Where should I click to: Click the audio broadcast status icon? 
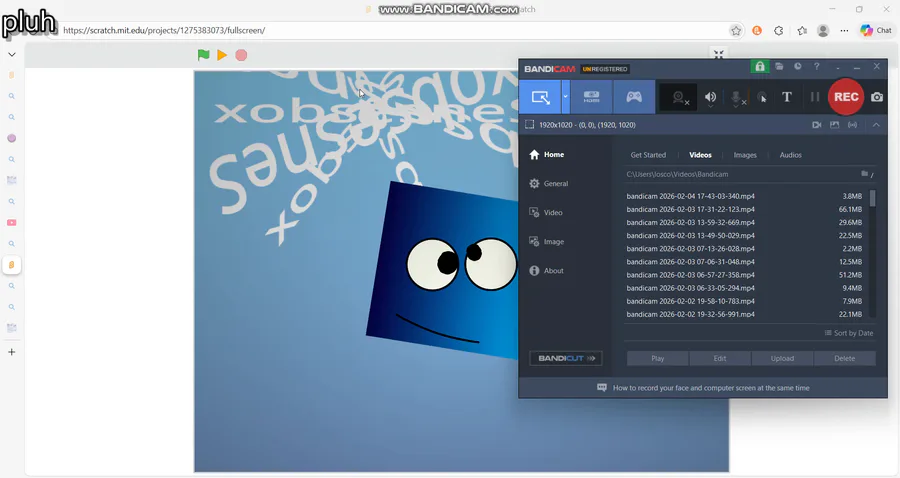coord(853,125)
